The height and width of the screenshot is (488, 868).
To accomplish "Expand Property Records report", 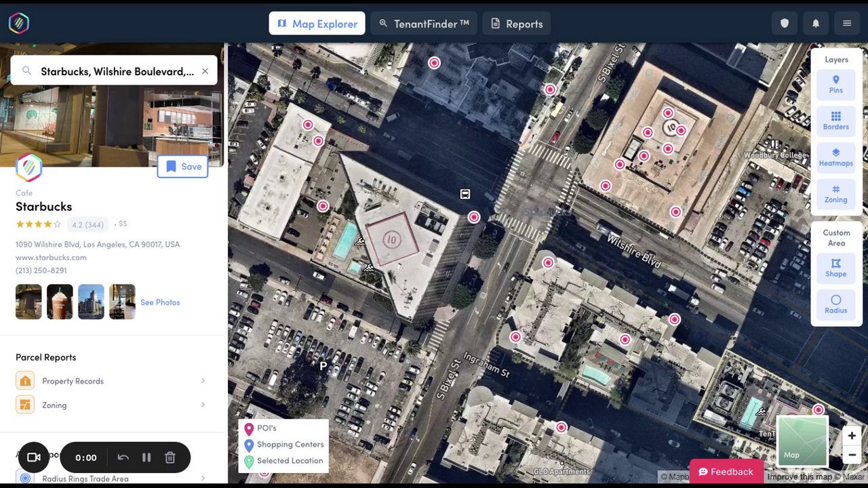I will coord(111,381).
